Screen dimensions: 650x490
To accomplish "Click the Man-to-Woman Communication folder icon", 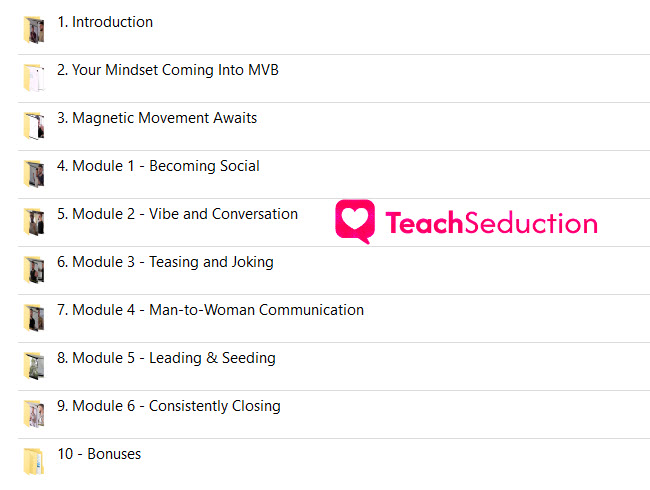I will coord(34,318).
